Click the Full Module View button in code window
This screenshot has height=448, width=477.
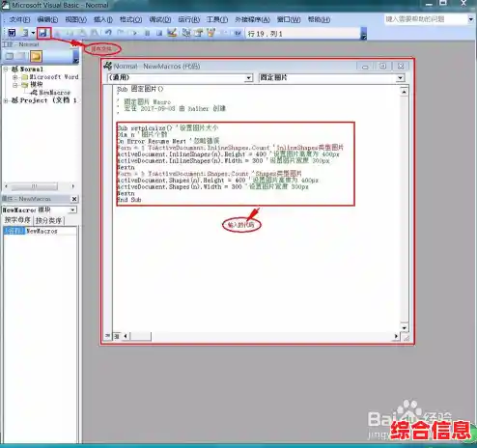116,336
